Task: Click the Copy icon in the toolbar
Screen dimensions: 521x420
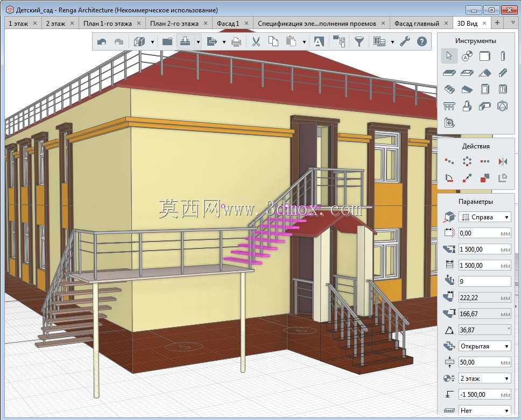Action: [273, 41]
